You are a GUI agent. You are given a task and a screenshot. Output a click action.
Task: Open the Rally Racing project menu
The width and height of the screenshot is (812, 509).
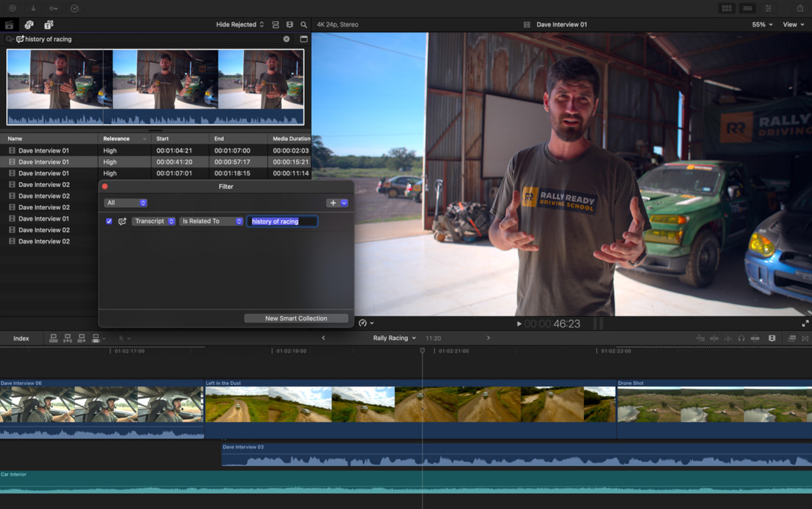(394, 338)
